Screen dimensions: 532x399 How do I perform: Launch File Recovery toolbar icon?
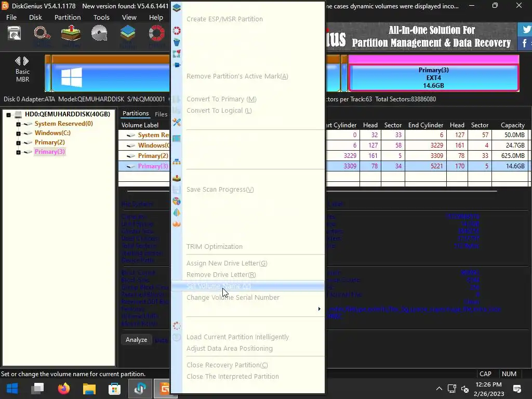71,34
